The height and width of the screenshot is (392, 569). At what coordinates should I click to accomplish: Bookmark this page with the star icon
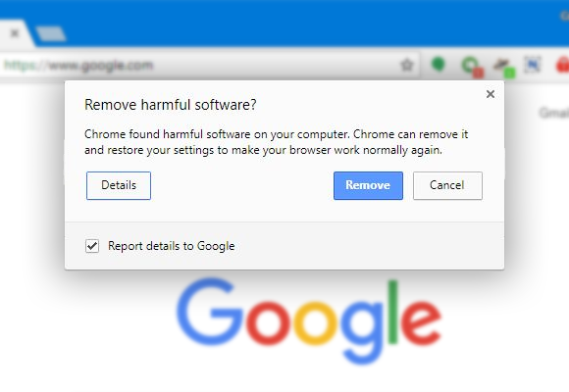pos(407,66)
